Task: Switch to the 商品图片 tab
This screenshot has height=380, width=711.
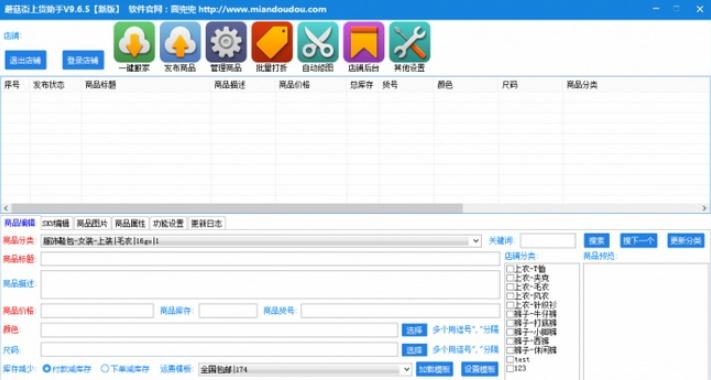Action: point(92,223)
